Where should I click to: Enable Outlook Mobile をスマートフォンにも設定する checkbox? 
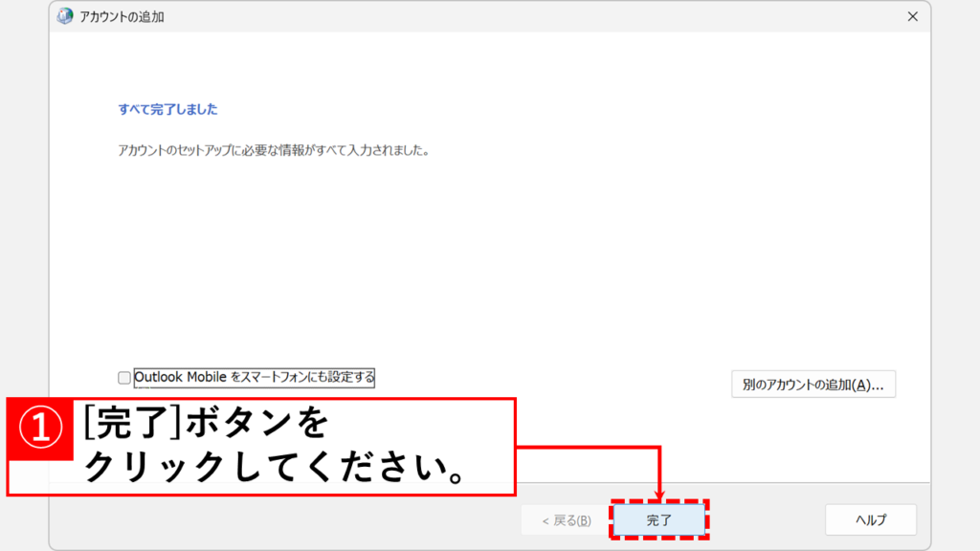coord(124,377)
